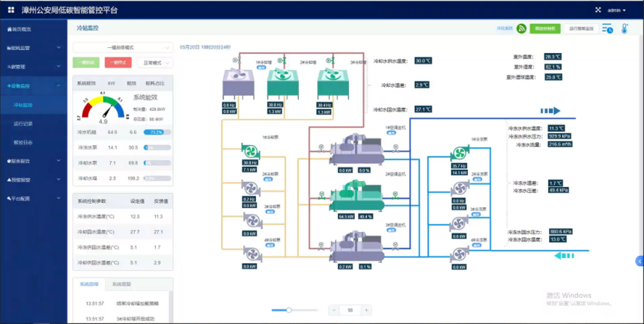Click the diagram zoom slider handle
The height and width of the screenshot is (324, 644).
click(289, 310)
